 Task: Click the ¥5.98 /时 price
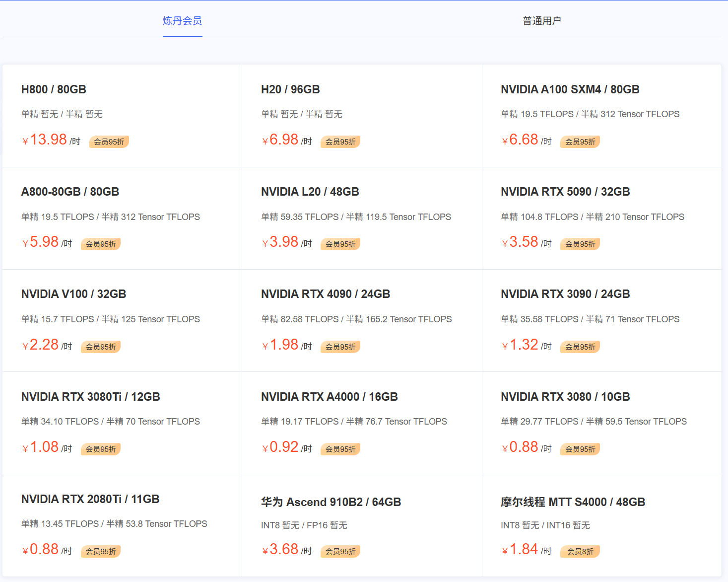pos(47,242)
